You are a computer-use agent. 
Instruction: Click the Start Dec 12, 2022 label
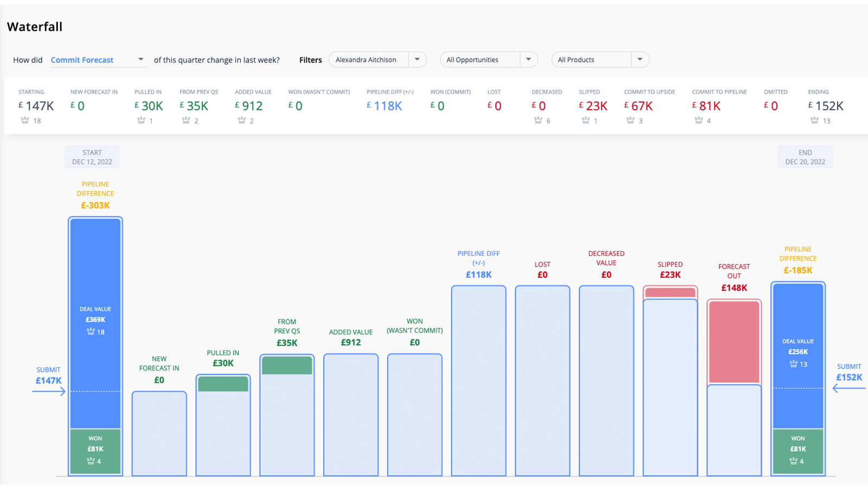coord(92,157)
